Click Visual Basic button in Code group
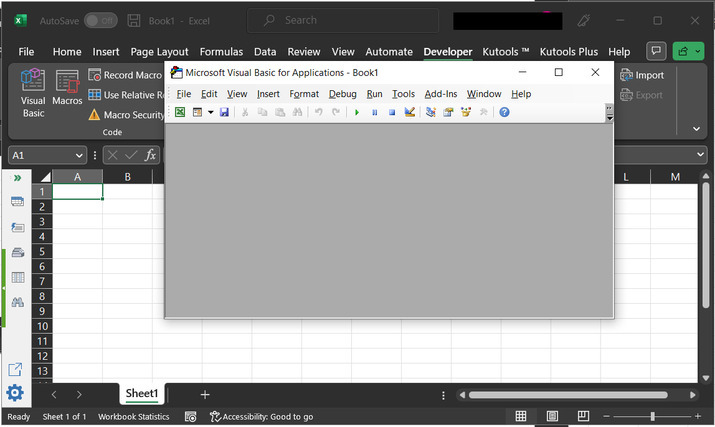Image resolution: width=715 pixels, height=427 pixels. pyautogui.click(x=33, y=94)
